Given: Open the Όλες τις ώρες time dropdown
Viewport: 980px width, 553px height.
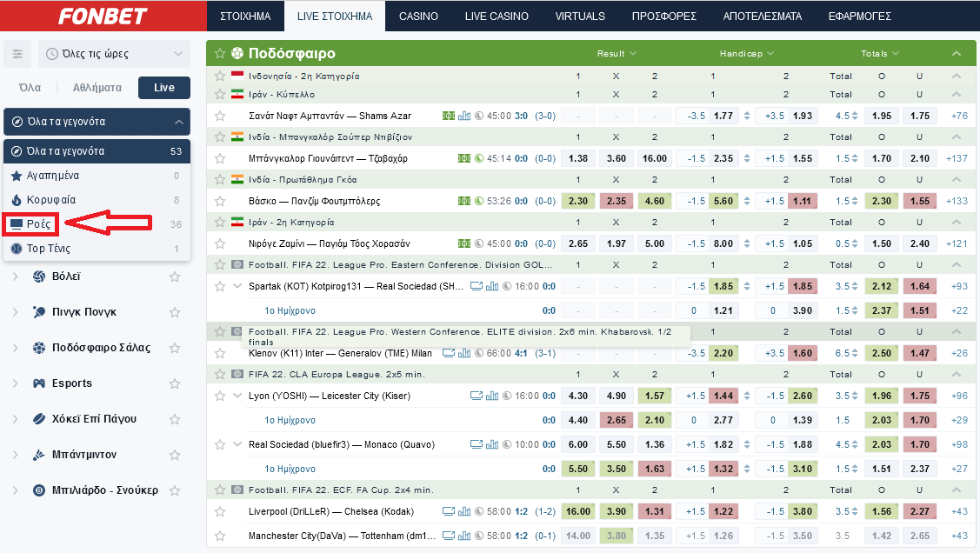Looking at the screenshot, I should [113, 54].
